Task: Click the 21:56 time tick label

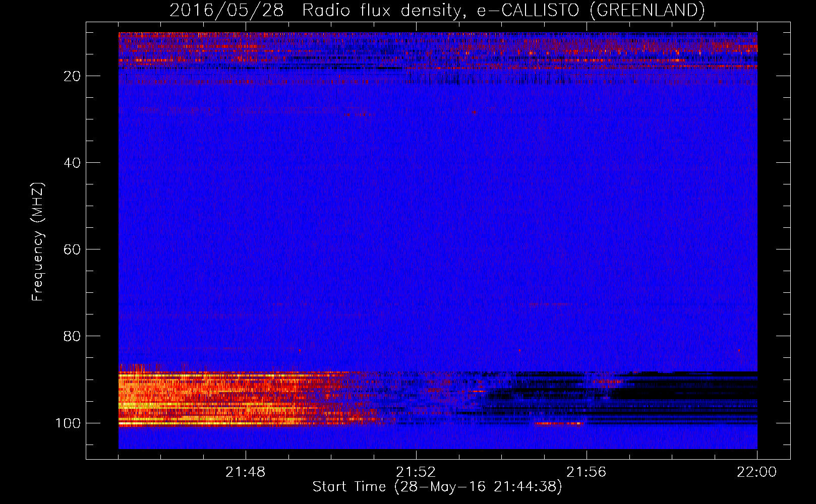Action: (x=587, y=472)
